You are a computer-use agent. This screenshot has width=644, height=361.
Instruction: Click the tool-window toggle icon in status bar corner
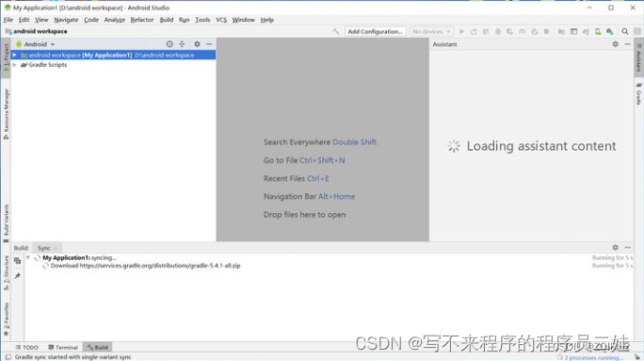tap(8, 357)
